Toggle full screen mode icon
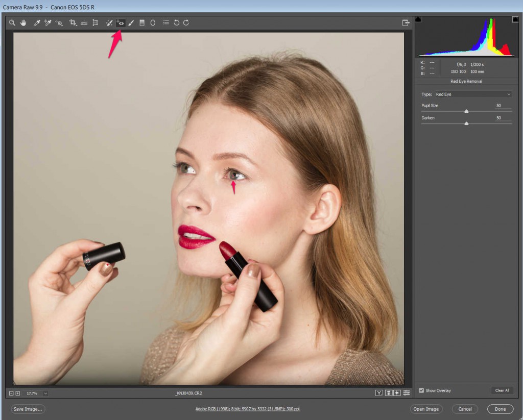523x420 pixels. click(x=406, y=23)
